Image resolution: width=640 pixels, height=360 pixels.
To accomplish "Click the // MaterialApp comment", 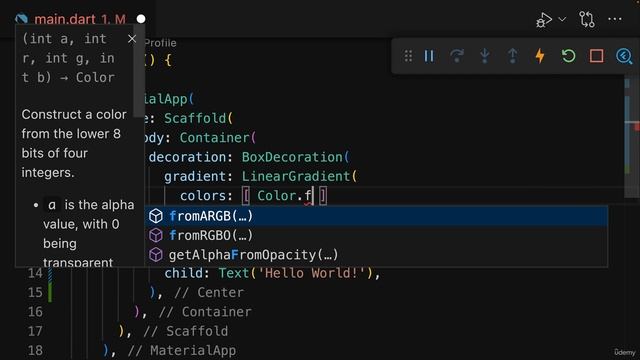I will pos(182,351).
